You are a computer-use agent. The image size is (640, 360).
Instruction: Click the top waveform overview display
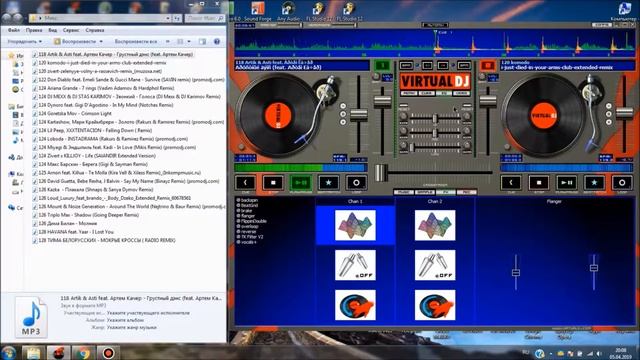coord(435,43)
